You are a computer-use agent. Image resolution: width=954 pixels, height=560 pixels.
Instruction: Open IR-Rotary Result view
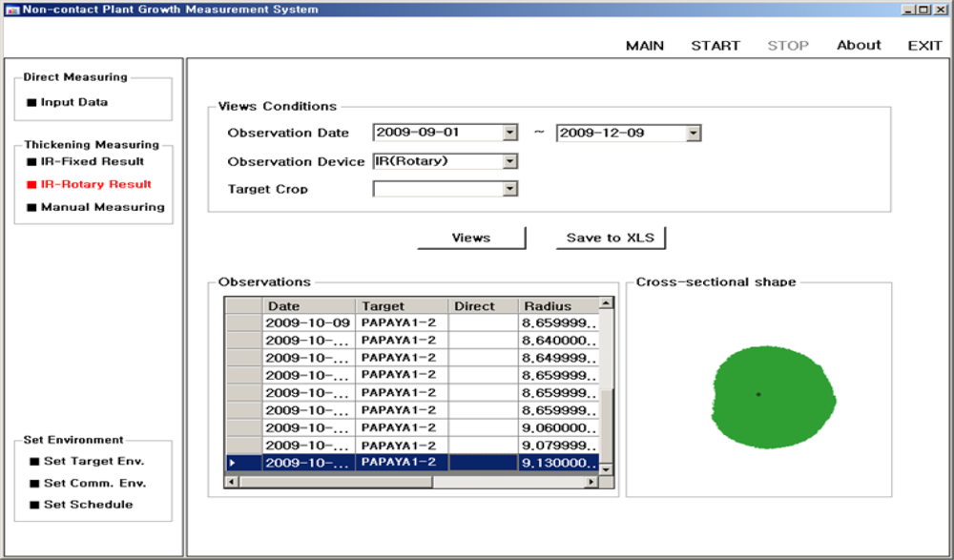point(95,184)
